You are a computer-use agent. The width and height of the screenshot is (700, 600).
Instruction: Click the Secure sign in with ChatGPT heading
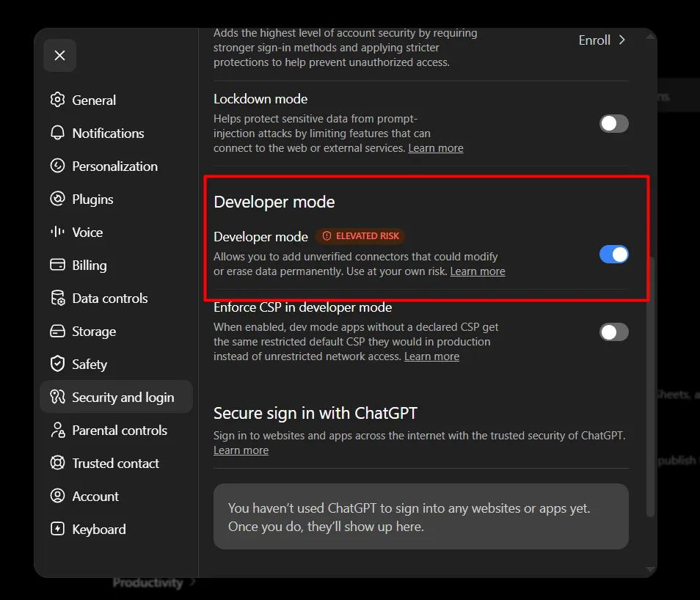[316, 414]
